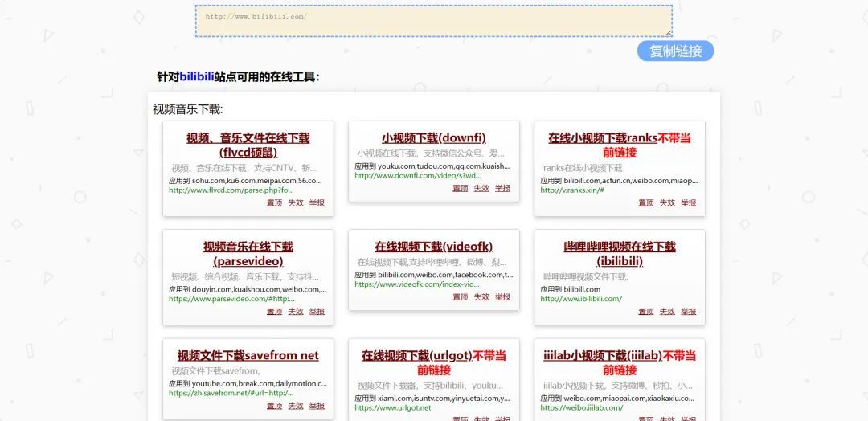Open 视频、音乐文件在线下载(flvcd硕鼠) title link

[x=248, y=145]
